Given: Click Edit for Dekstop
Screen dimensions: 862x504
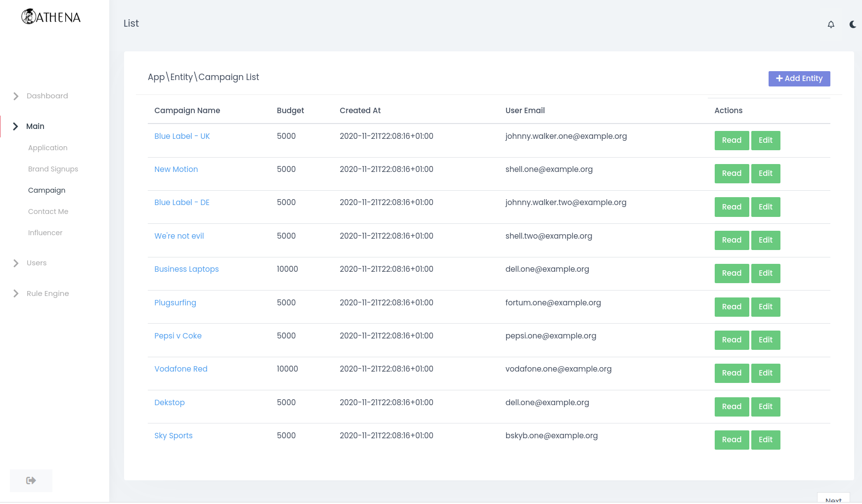Looking at the screenshot, I should click(x=766, y=407).
